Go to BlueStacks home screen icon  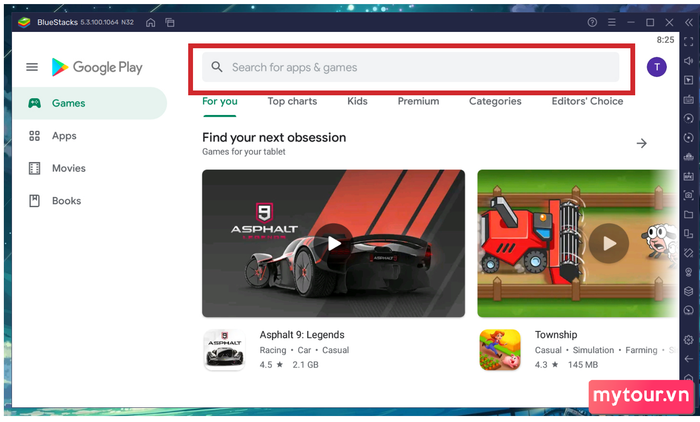click(x=150, y=22)
